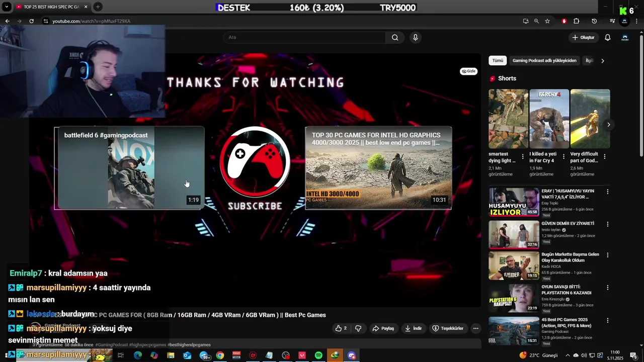The image size is (644, 362).
Task: Open the smartest dying light Short
Action: tap(508, 119)
